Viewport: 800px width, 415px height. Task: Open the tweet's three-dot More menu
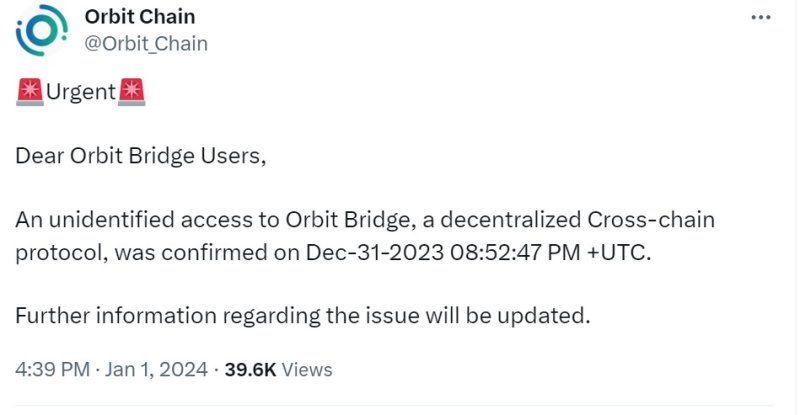pyautogui.click(x=761, y=18)
